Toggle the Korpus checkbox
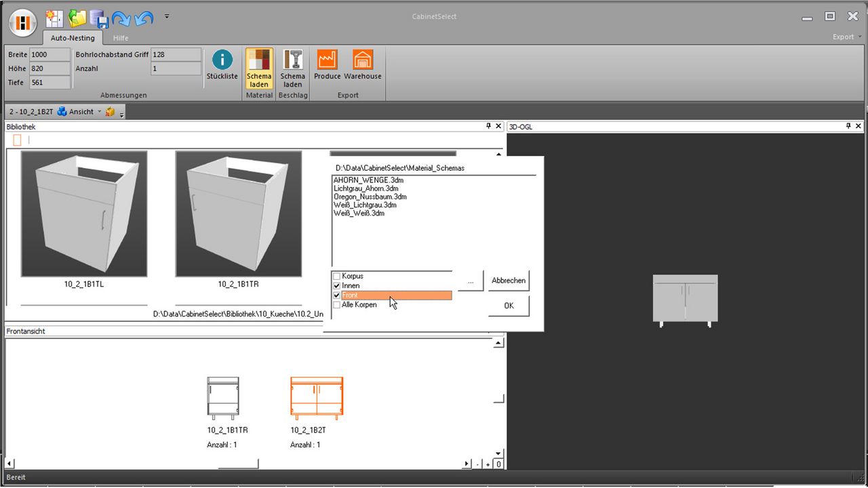 pyautogui.click(x=336, y=276)
